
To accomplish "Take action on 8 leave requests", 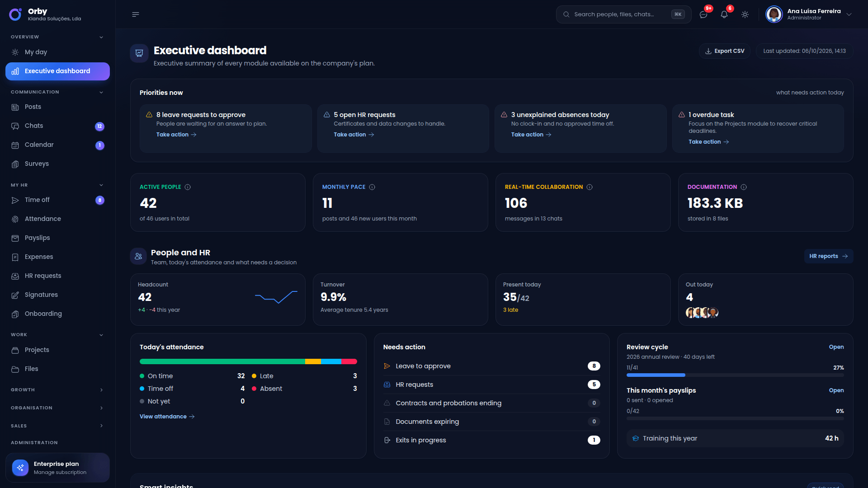I will point(176,135).
